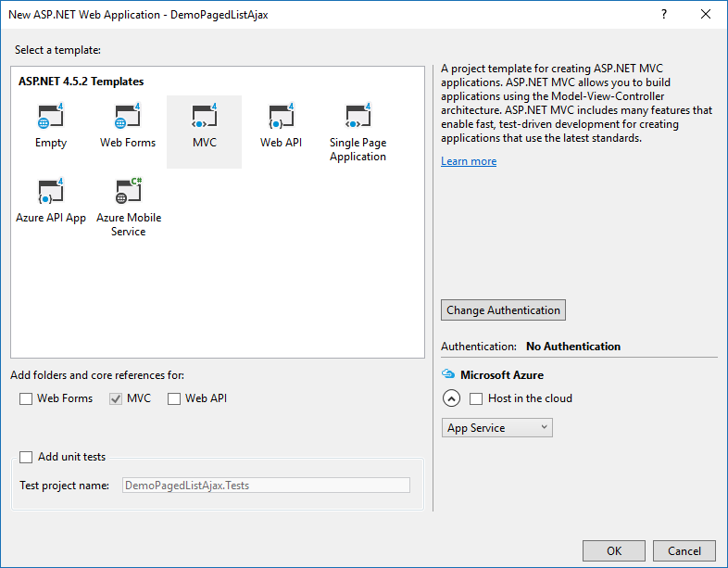Click the 'Microsoft Azure' heading text
The image size is (728, 568).
pyautogui.click(x=502, y=374)
